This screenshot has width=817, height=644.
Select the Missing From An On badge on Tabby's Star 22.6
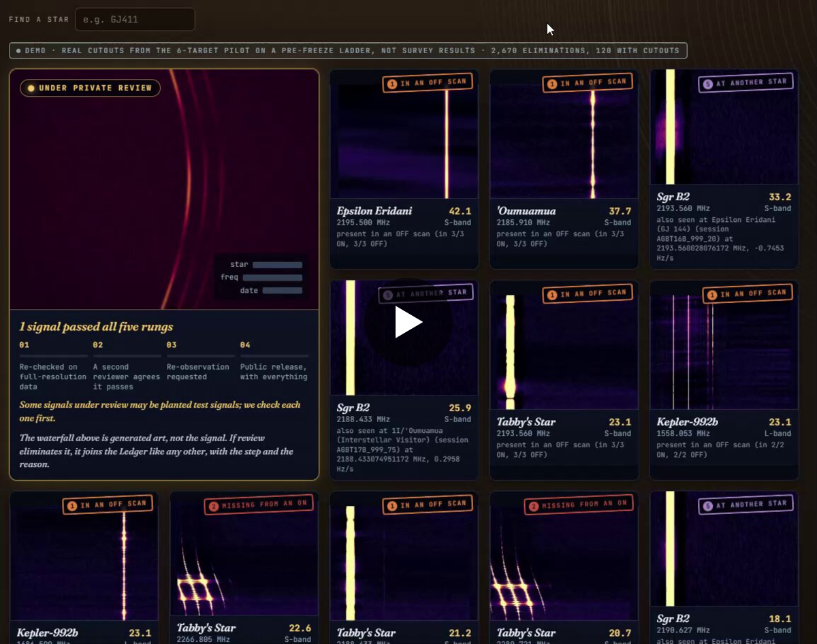click(258, 505)
